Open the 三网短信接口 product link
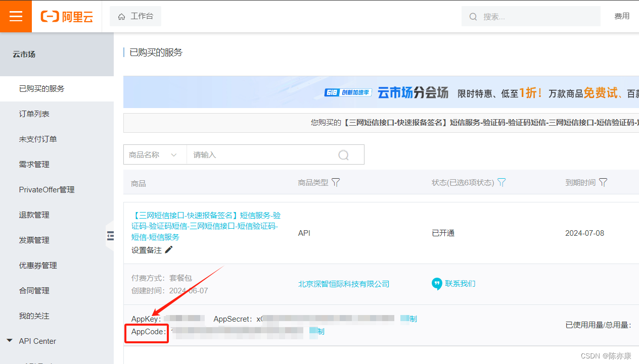Viewport: 639px width, 364px height. coord(206,226)
